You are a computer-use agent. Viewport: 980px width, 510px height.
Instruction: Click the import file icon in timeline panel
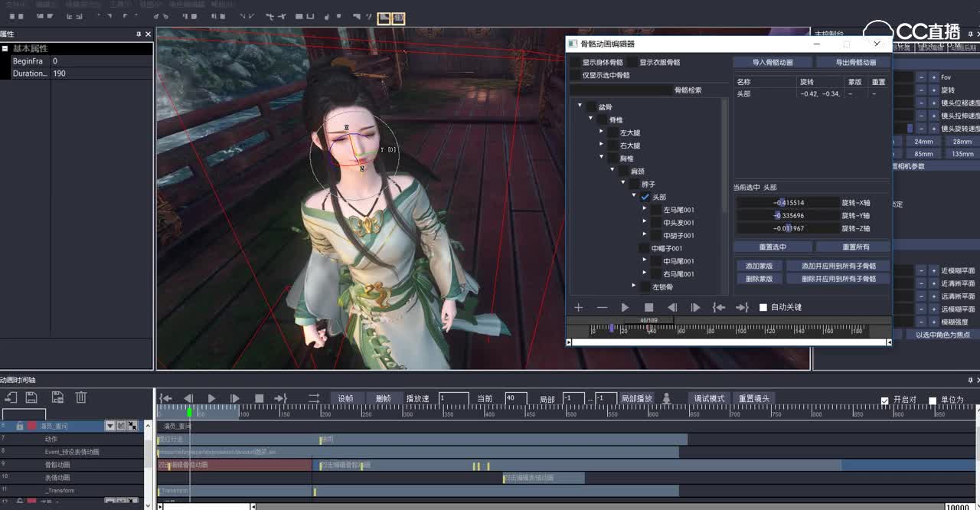[x=11, y=397]
